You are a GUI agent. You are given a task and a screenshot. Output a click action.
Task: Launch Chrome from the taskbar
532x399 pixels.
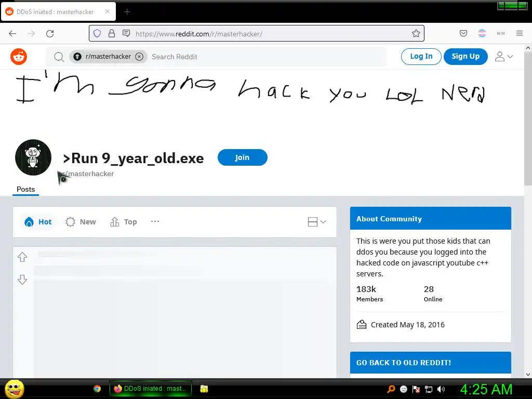point(97,389)
